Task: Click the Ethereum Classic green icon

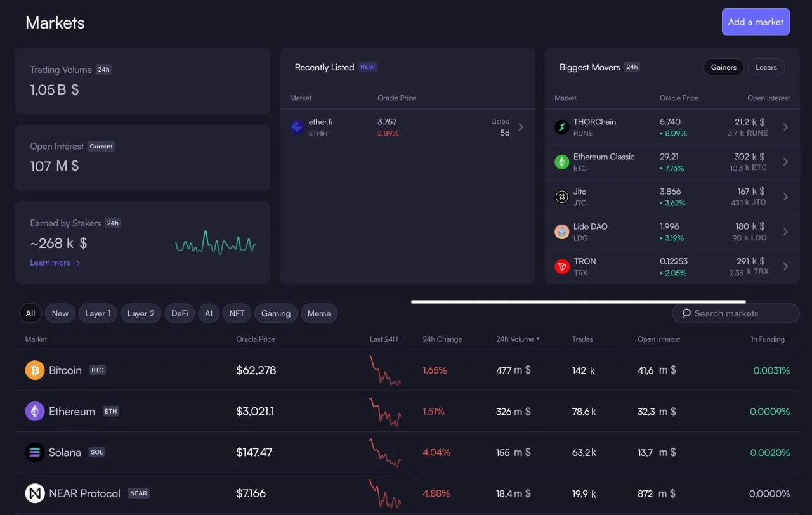Action: pos(562,162)
